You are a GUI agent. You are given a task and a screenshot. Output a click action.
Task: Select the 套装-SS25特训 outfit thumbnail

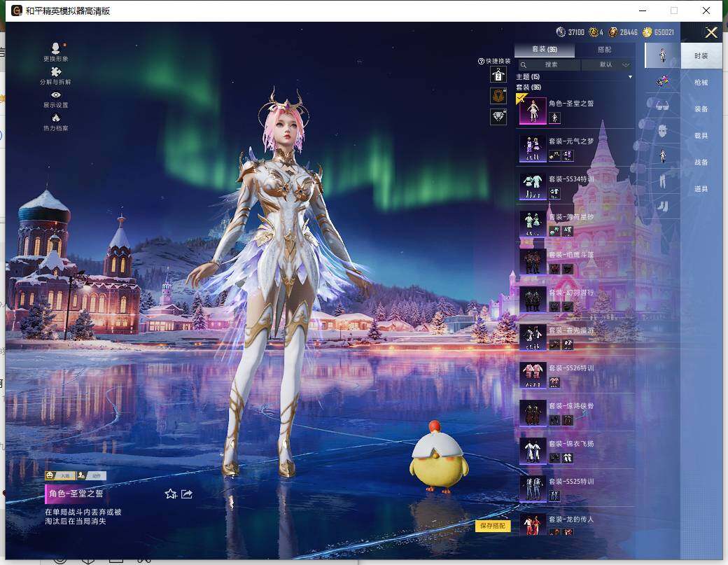pyautogui.click(x=533, y=489)
